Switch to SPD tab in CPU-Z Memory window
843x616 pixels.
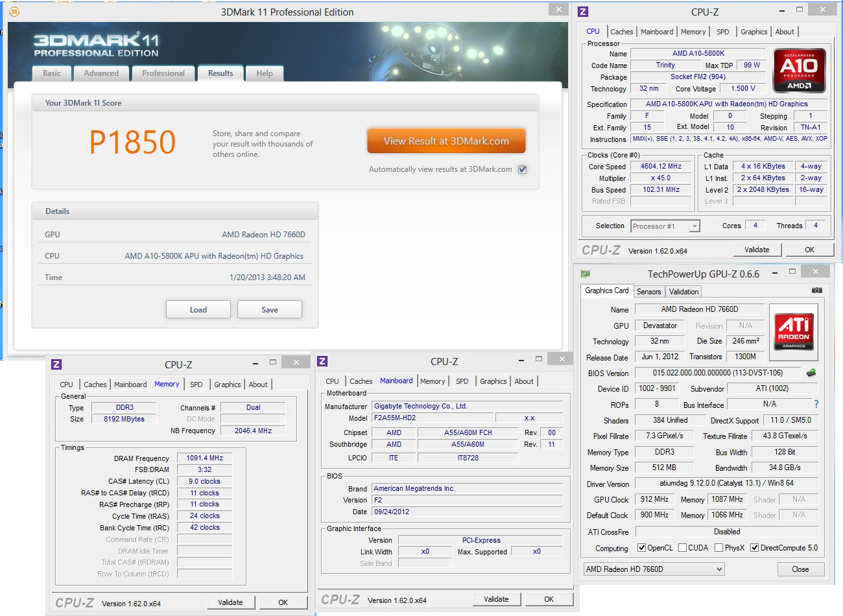pos(196,385)
